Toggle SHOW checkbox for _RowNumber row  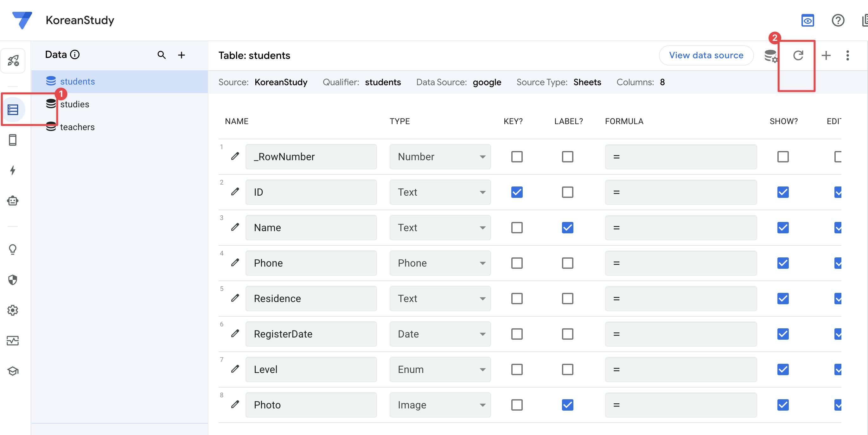pyautogui.click(x=783, y=157)
